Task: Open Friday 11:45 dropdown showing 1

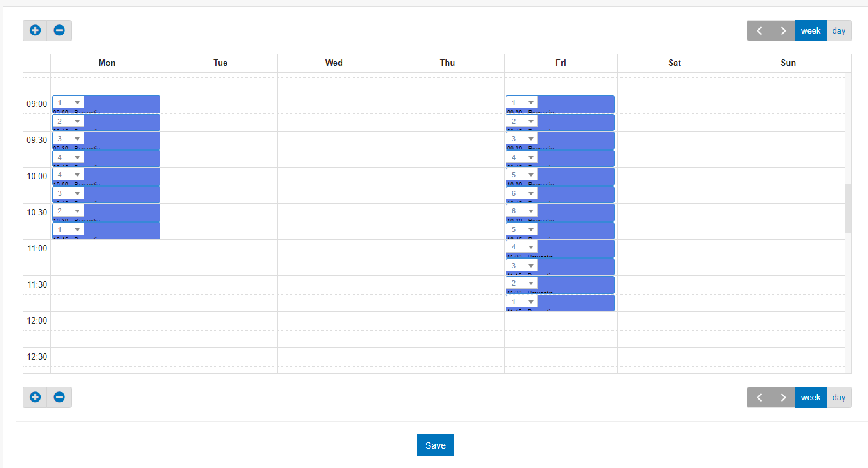Action: click(x=522, y=302)
